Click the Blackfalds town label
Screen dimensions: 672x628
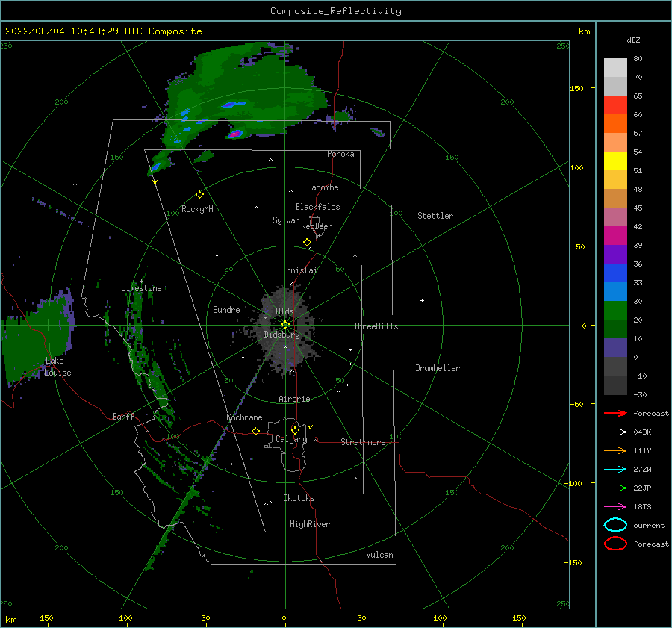tap(317, 207)
